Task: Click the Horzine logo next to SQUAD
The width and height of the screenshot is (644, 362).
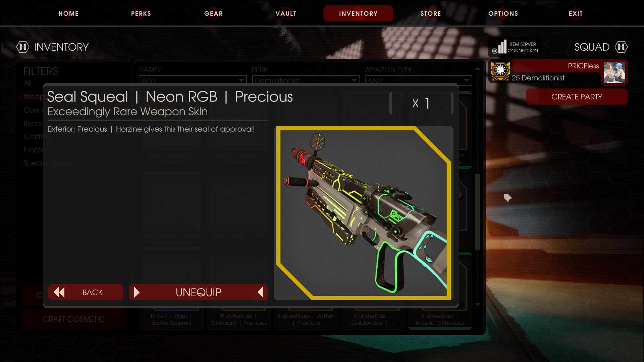Action: coord(621,47)
